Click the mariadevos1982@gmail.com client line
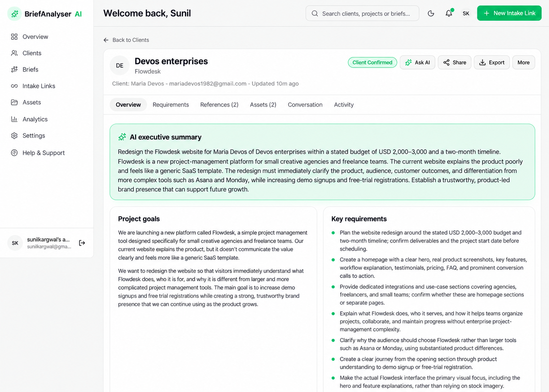The image size is (549, 392). (205, 84)
